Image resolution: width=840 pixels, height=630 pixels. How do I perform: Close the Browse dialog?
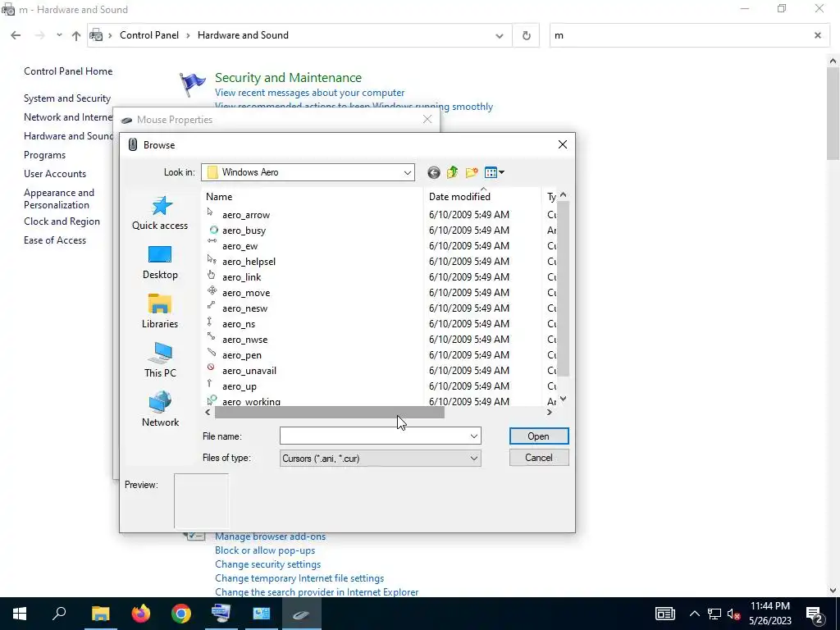[563, 144]
